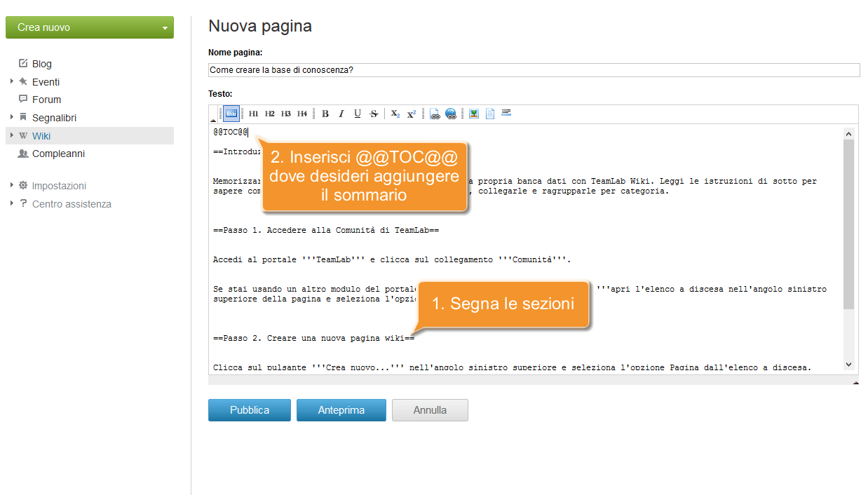Image resolution: width=868 pixels, height=495 pixels.
Task: Click the Anteprima preview button
Action: [341, 410]
